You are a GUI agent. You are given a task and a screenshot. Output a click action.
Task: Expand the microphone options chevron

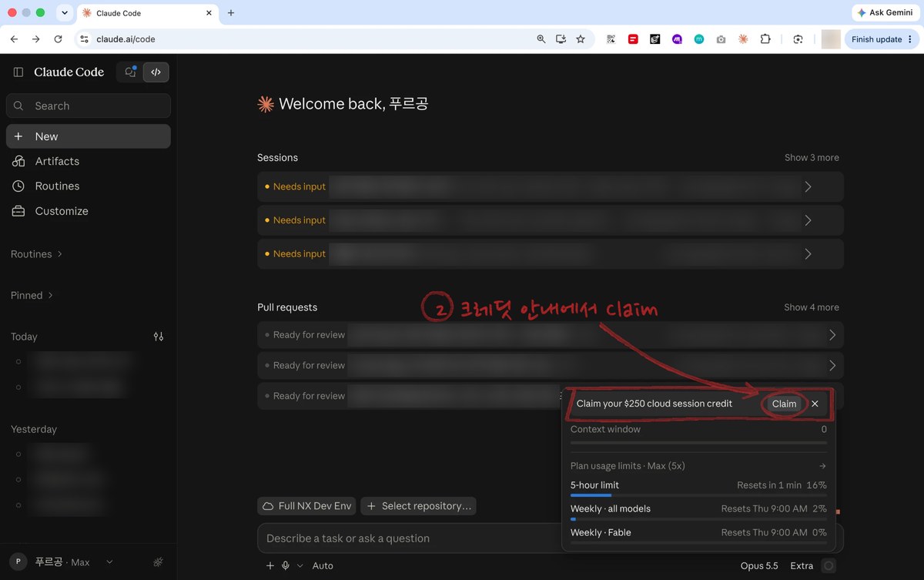[300, 565]
